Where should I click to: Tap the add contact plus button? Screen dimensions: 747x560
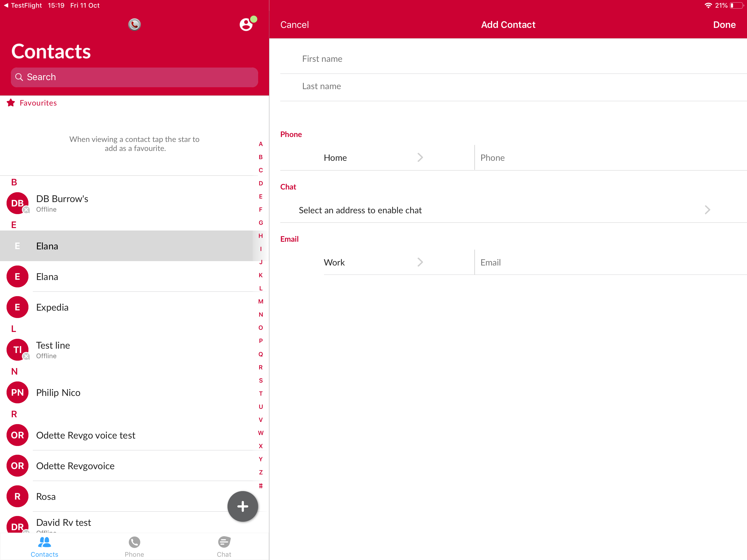click(243, 506)
